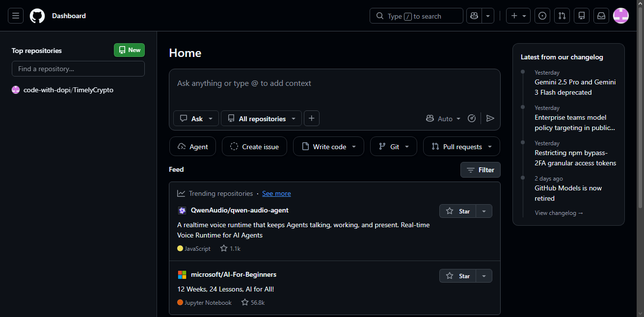Open the user avatar menu
This screenshot has width=644, height=317.
click(x=621, y=16)
